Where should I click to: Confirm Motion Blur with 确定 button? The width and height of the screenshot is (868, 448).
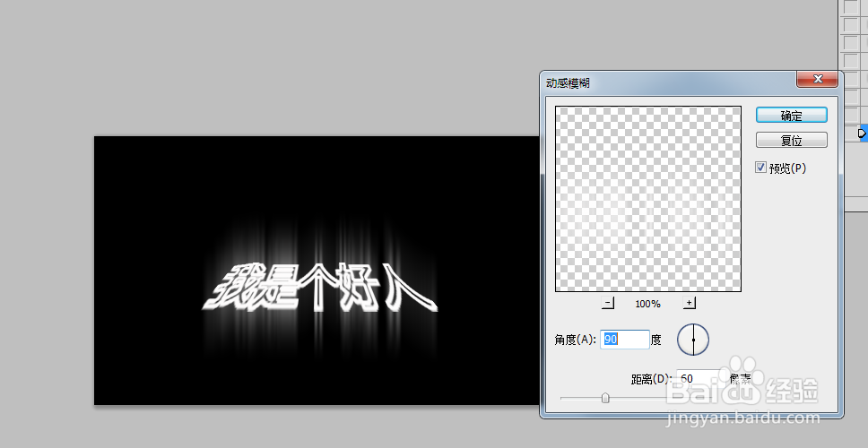[x=792, y=115]
